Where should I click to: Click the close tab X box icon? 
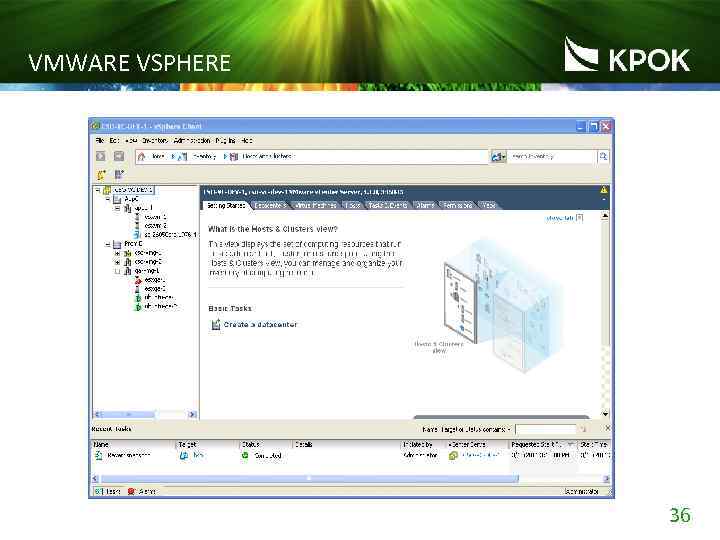pos(579,218)
